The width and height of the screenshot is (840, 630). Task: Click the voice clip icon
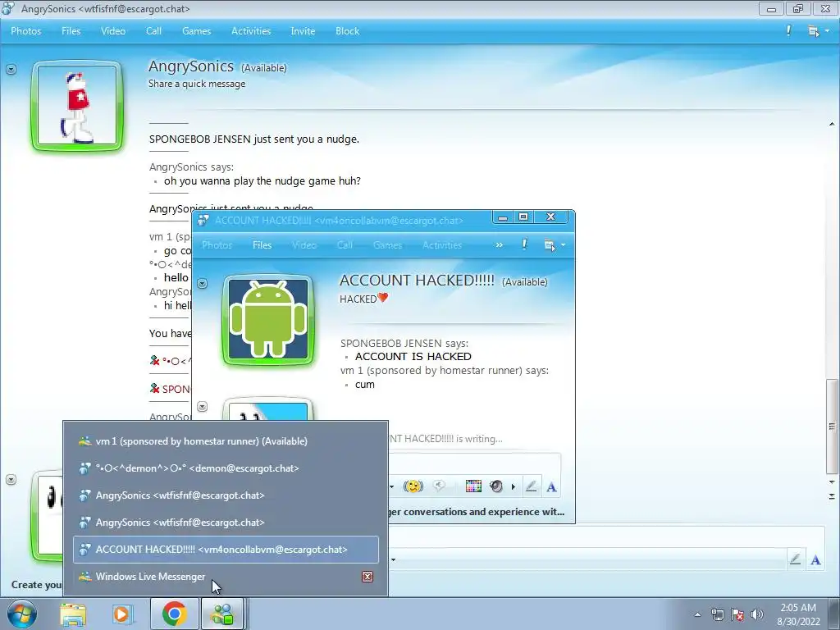440,486
